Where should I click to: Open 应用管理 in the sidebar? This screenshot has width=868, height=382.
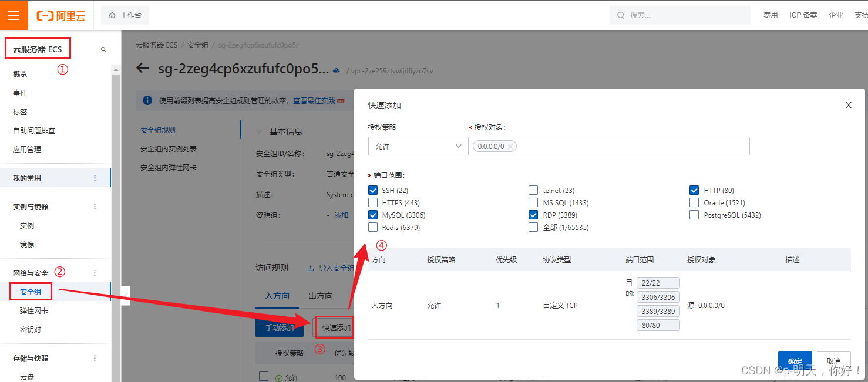pos(27,149)
